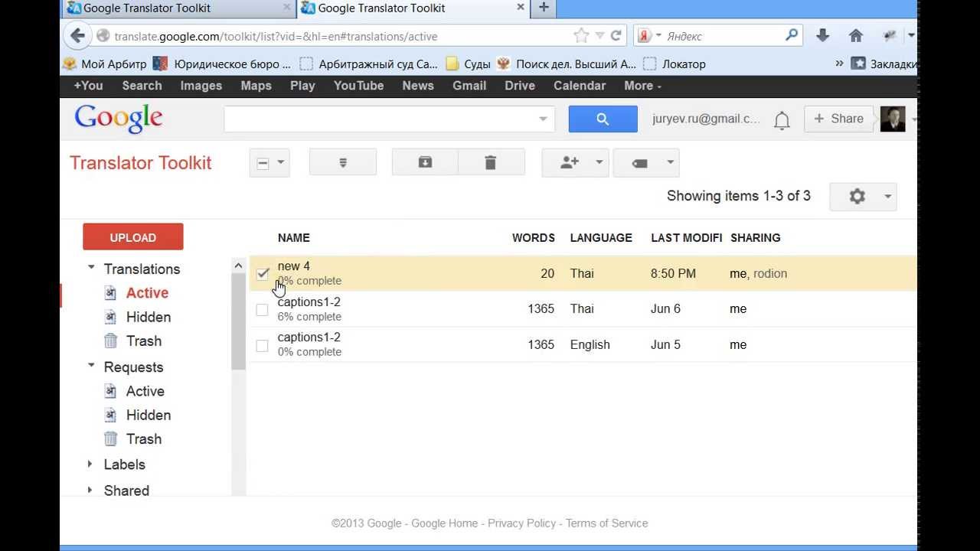Sort by the WORDS column header
Image resolution: width=980 pixels, height=551 pixels.
click(x=534, y=238)
